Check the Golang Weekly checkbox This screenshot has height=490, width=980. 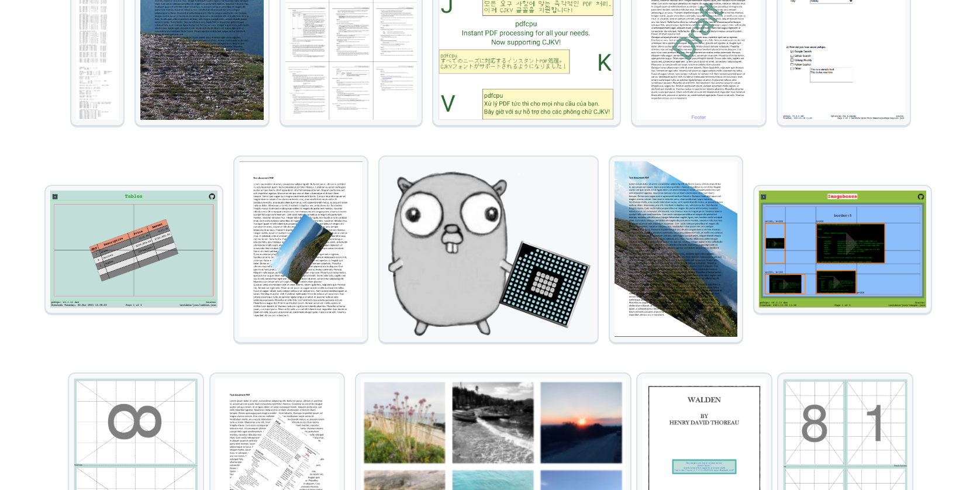[x=792, y=60]
